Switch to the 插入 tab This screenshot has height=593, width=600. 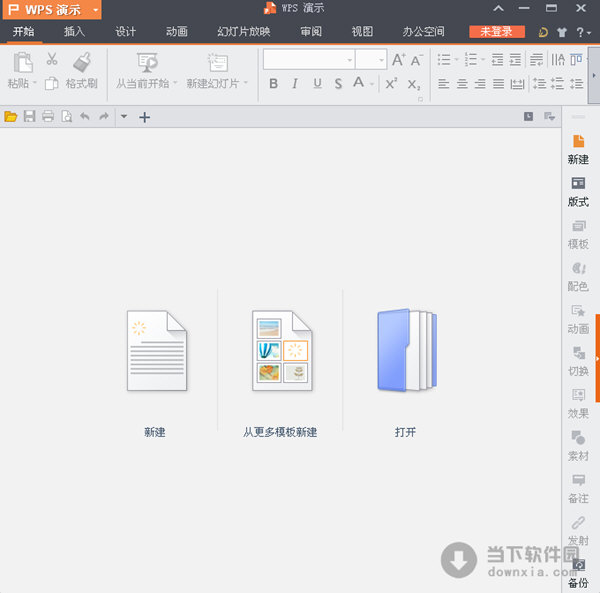74,31
